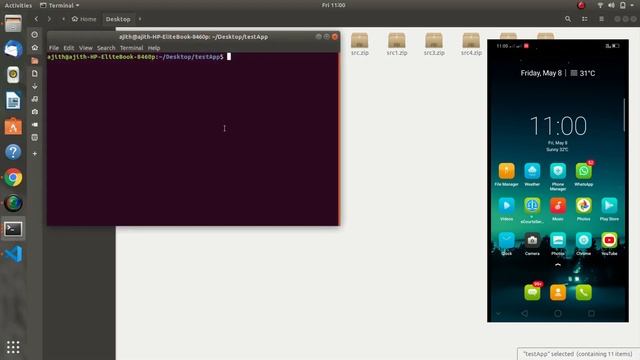Tap the phone's Back navigation button
Image resolution: width=640 pixels, height=360 pixels.
(524, 313)
